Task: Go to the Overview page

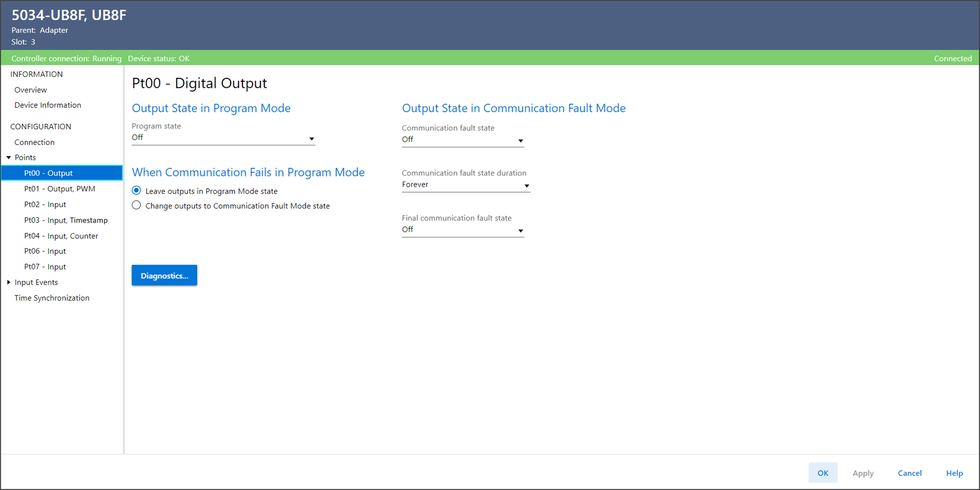Action: click(x=31, y=90)
